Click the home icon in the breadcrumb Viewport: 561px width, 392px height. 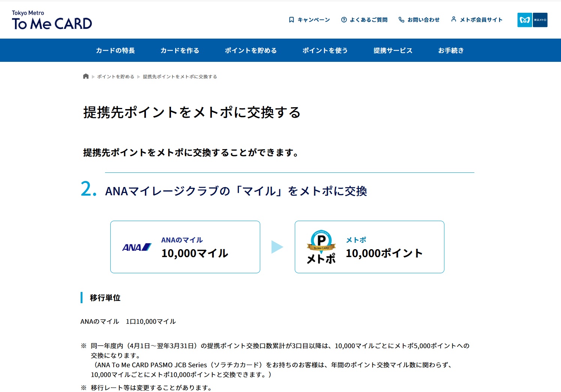tap(86, 76)
